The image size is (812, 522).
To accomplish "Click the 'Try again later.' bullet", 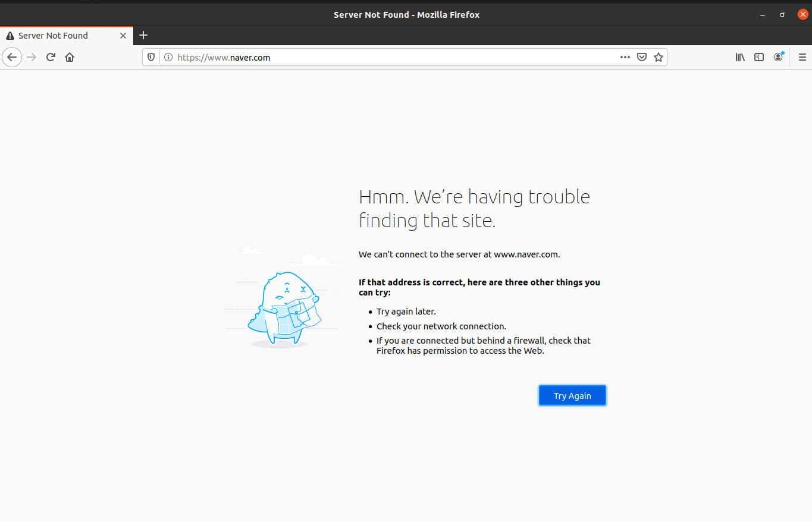I will point(406,312).
